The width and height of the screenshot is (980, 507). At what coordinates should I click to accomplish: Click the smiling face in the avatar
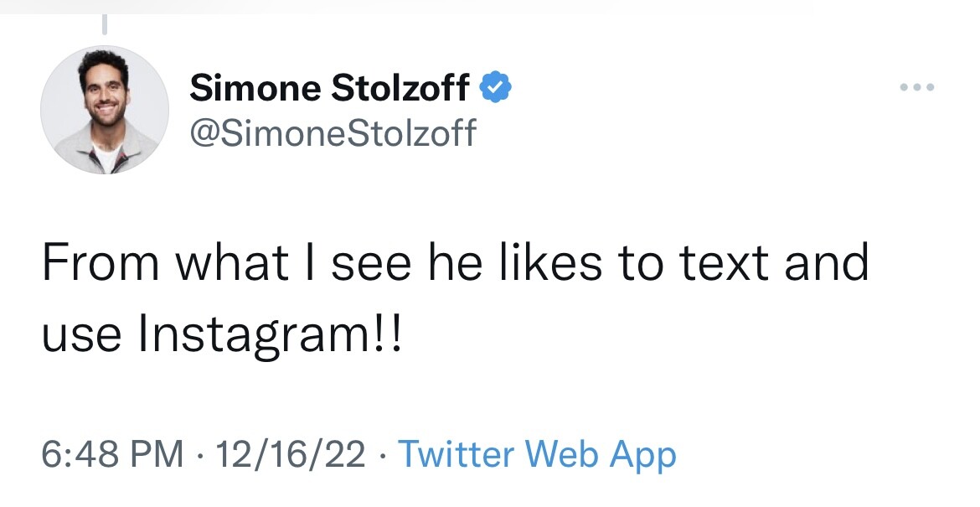tap(106, 91)
